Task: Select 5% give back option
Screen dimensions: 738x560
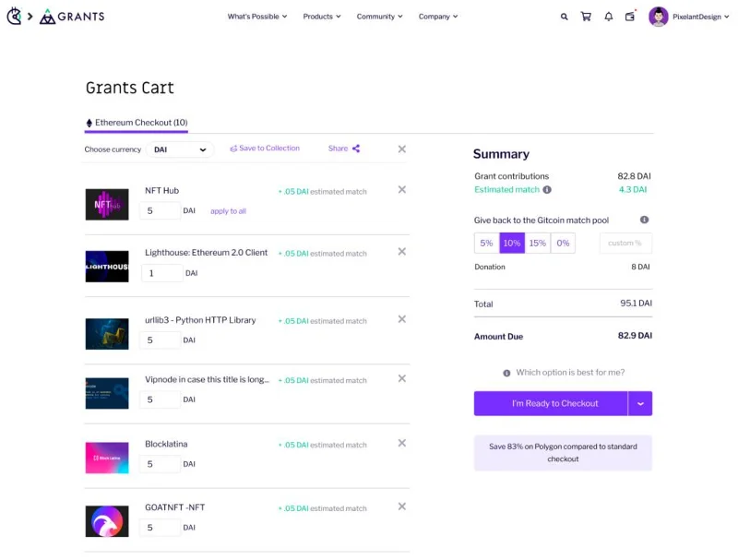Action: point(486,243)
